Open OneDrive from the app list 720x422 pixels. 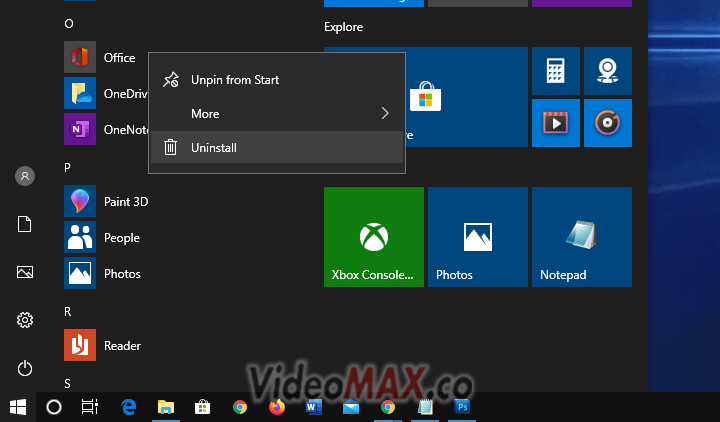106,93
